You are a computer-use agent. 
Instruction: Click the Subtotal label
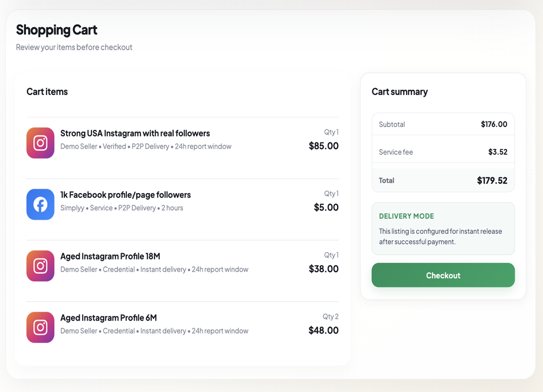click(392, 125)
